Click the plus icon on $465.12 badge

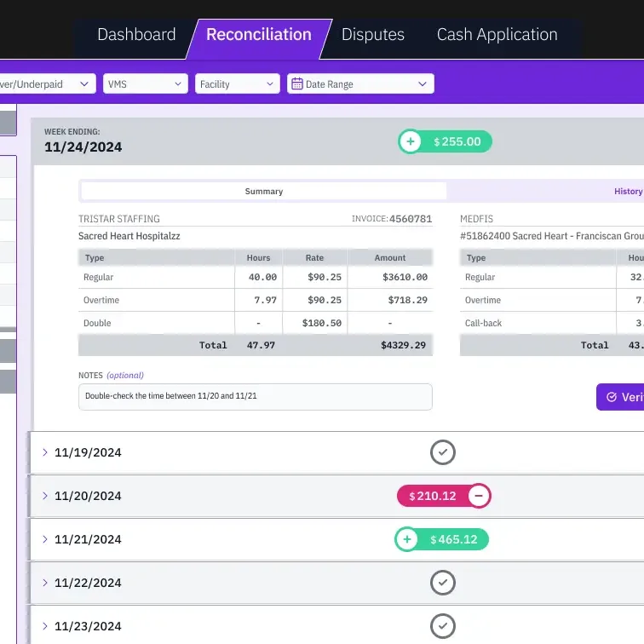[407, 539]
